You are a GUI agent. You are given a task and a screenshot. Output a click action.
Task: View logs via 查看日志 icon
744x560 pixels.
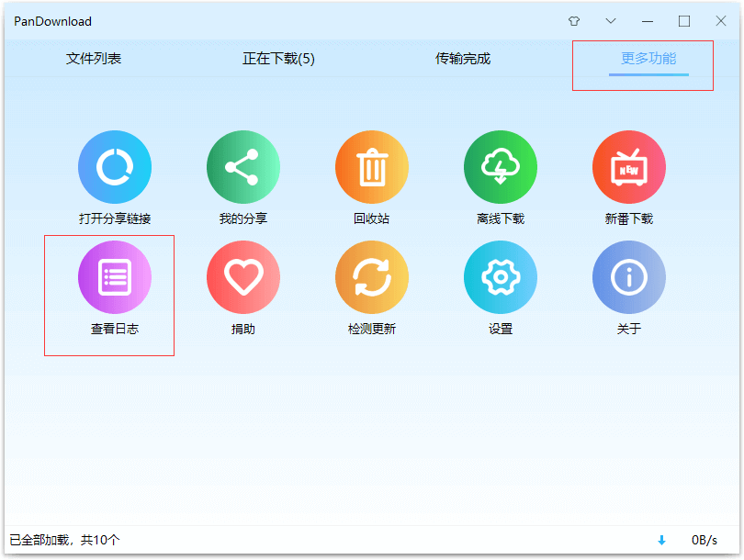click(x=115, y=277)
